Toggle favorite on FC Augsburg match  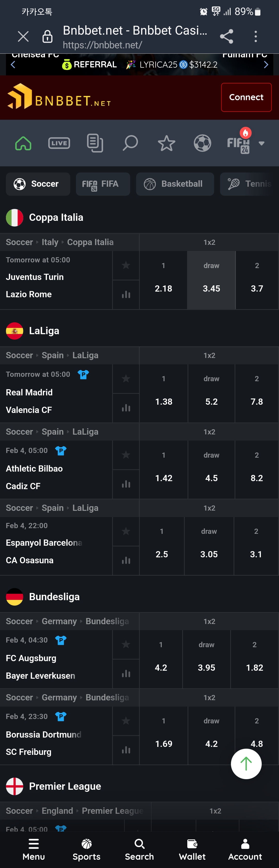pos(126,644)
